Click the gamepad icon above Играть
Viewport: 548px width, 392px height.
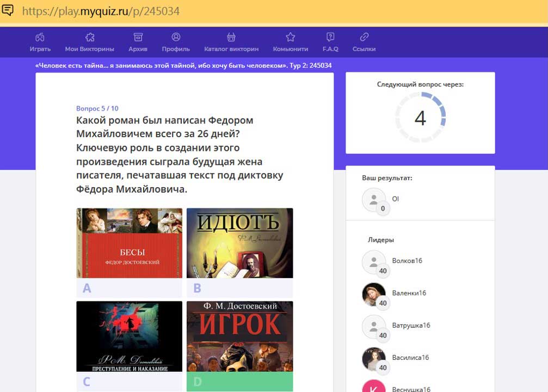point(40,37)
